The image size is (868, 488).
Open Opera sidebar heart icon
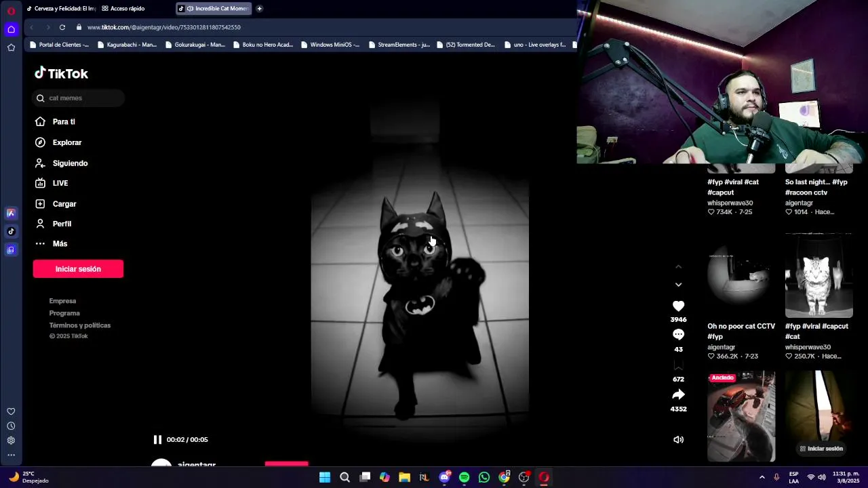(x=11, y=411)
